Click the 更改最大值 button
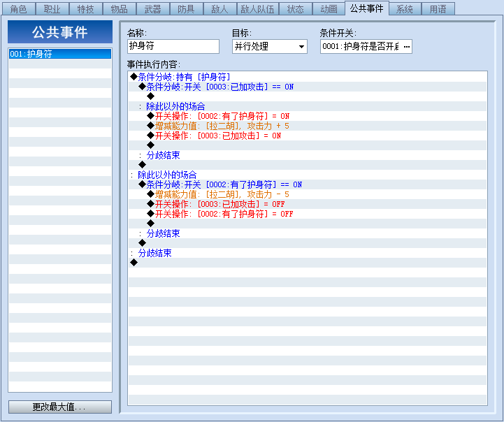The height and width of the screenshot is (422, 504). [x=60, y=407]
